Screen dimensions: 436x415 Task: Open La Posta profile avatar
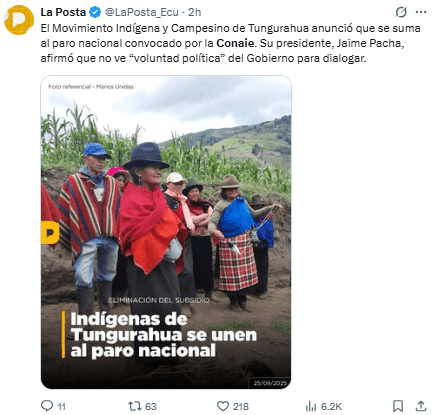point(19,20)
